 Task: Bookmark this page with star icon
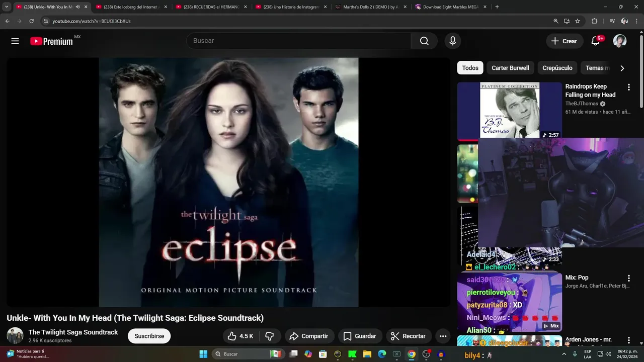(578, 21)
